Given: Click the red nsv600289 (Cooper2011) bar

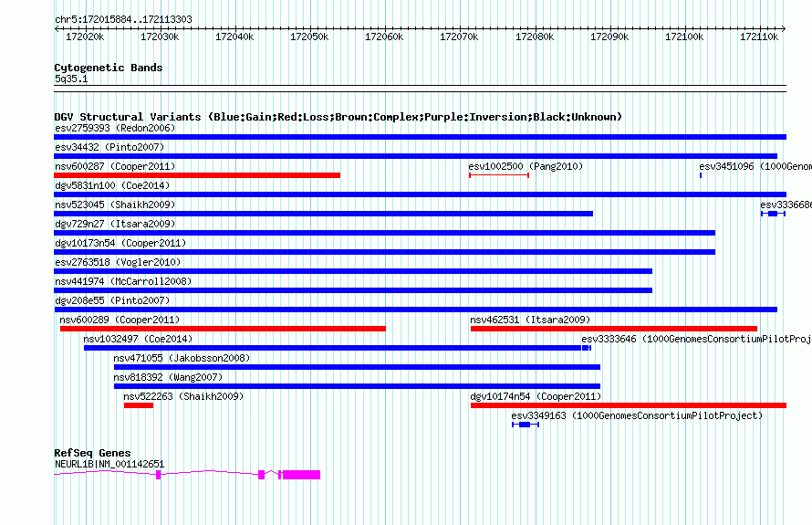Looking at the screenshot, I should 223,329.
